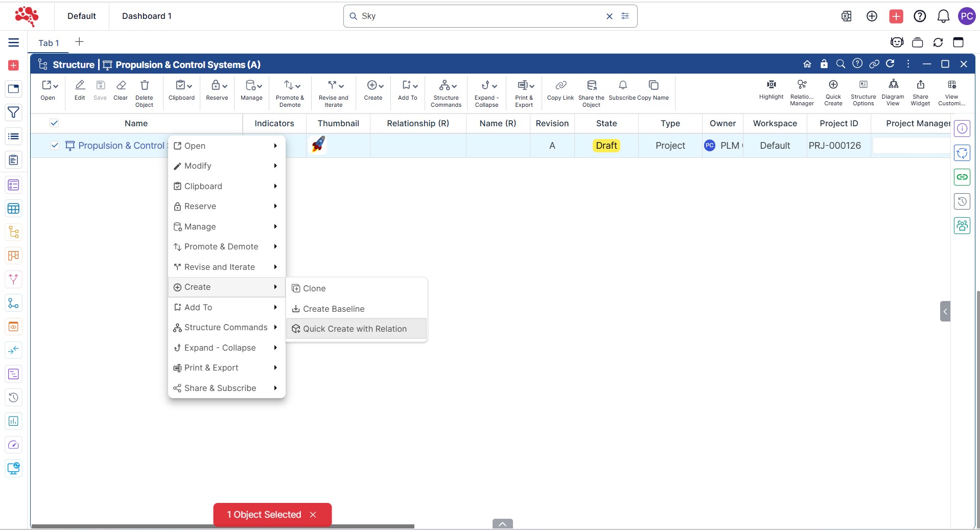Toggle the lock icon in Structure title bar
The height and width of the screenshot is (530, 980).
click(824, 64)
